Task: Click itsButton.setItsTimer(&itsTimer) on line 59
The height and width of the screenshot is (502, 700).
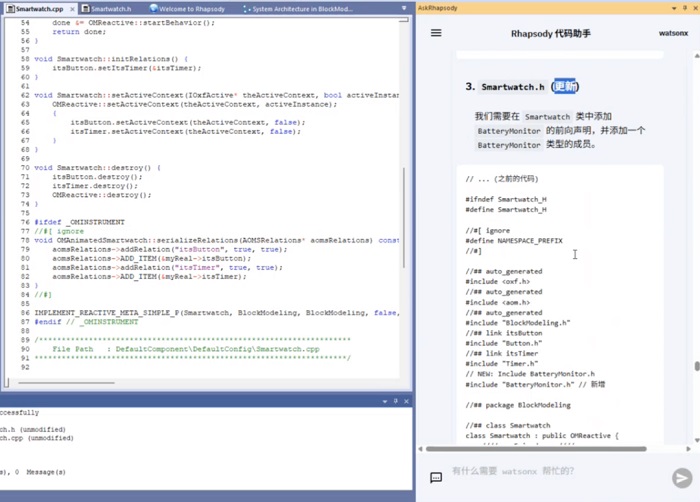Action: point(127,68)
